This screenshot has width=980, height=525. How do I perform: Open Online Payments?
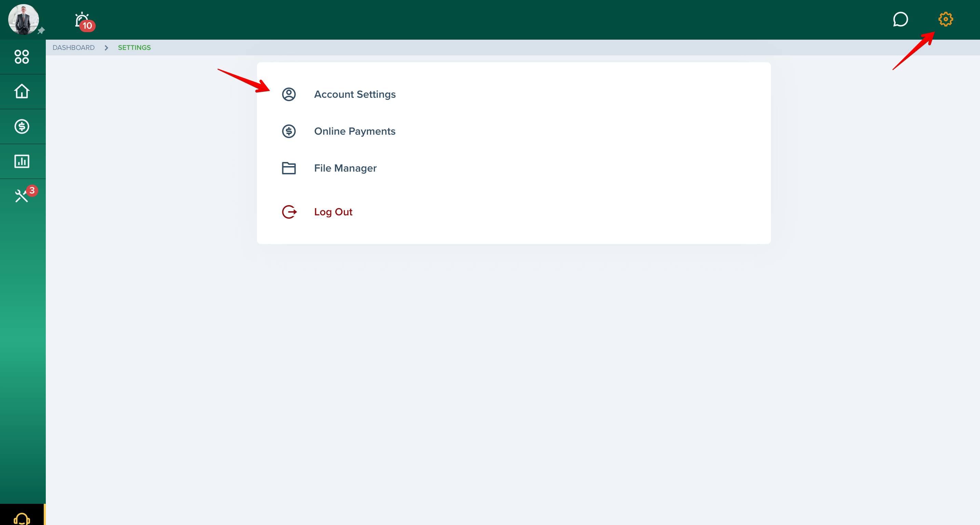pos(355,131)
